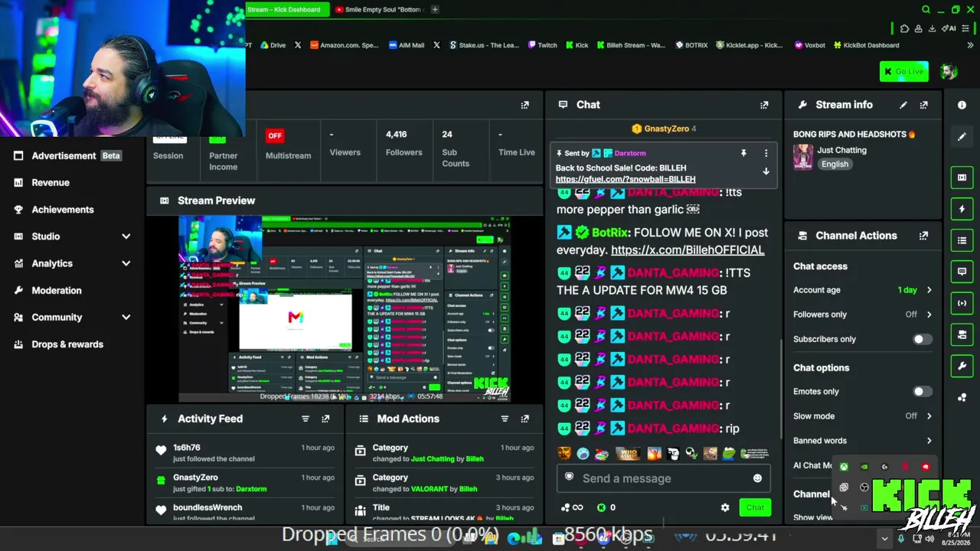
Task: Open the Voxbot bookmark
Action: click(810, 45)
